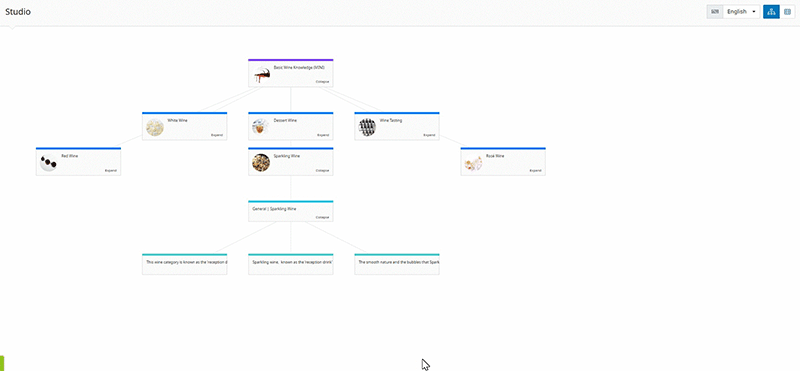
Task: Collapse the Basic Wine Knowledge root node
Action: (x=322, y=82)
